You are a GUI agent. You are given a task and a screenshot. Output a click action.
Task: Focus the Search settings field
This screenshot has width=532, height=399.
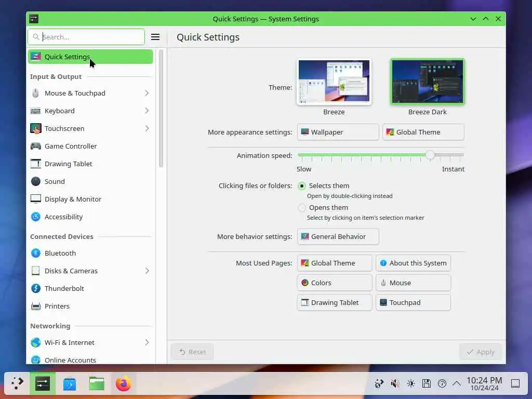[86, 37]
